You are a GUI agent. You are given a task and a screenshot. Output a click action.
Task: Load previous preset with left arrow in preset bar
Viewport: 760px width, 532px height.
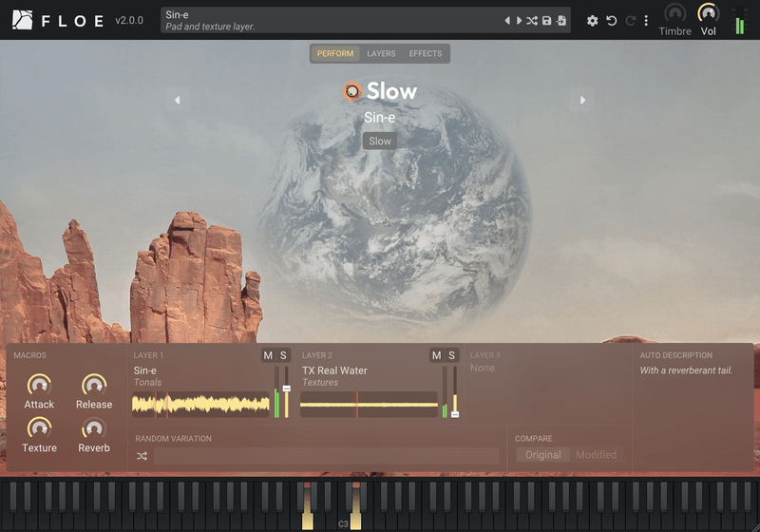pos(507,20)
